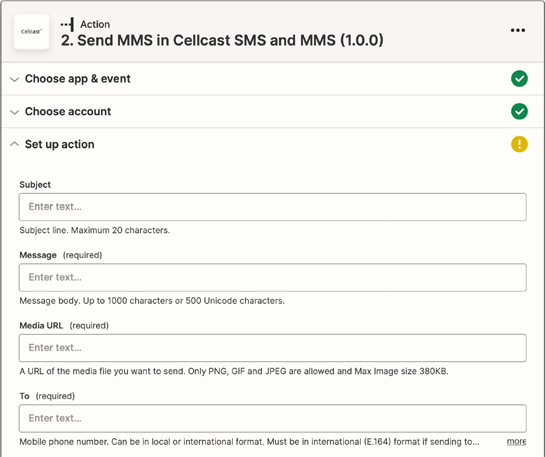This screenshot has height=457, width=545.
Task: Click green checkmark beside Choose account
Action: point(519,111)
